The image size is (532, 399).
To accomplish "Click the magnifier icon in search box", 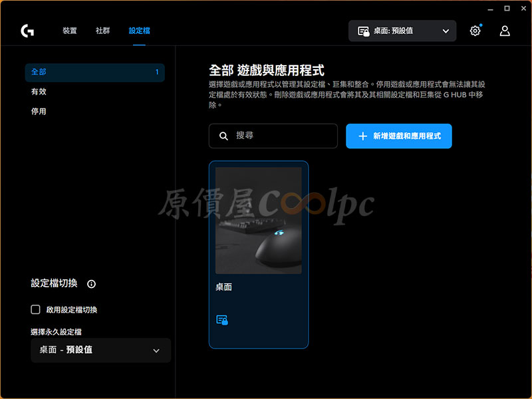I will [x=223, y=136].
